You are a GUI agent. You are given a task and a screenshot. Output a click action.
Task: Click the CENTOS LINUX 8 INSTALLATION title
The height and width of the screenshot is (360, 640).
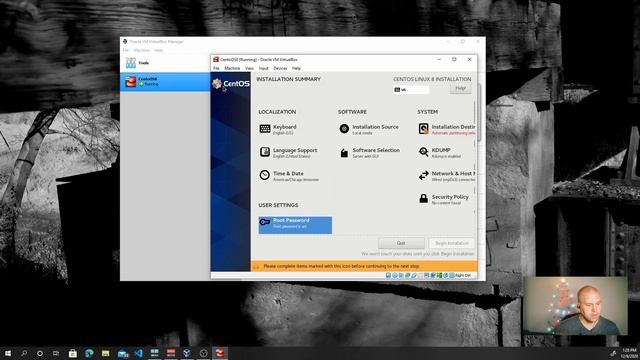[x=432, y=79]
